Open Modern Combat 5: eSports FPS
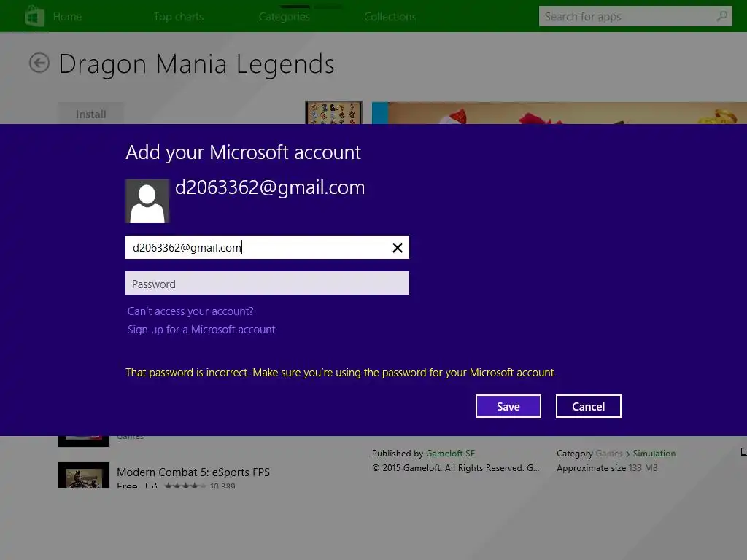This screenshot has height=560, width=747. click(193, 472)
